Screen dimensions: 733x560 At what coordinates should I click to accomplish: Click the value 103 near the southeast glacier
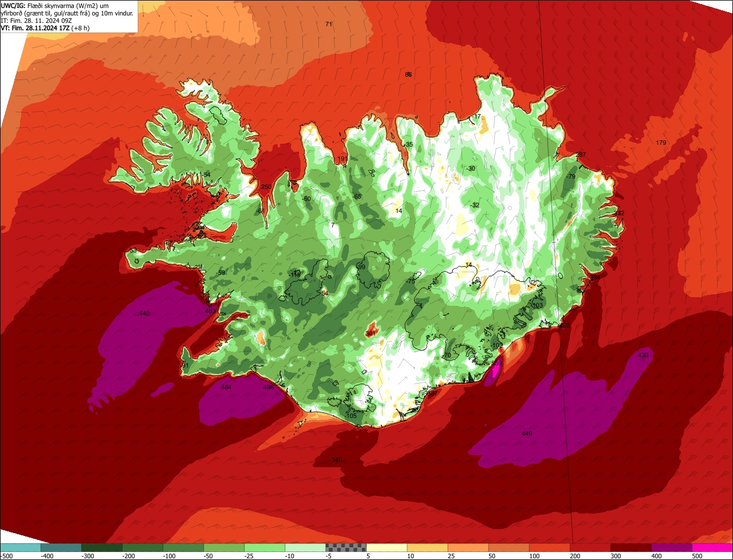tap(538, 306)
